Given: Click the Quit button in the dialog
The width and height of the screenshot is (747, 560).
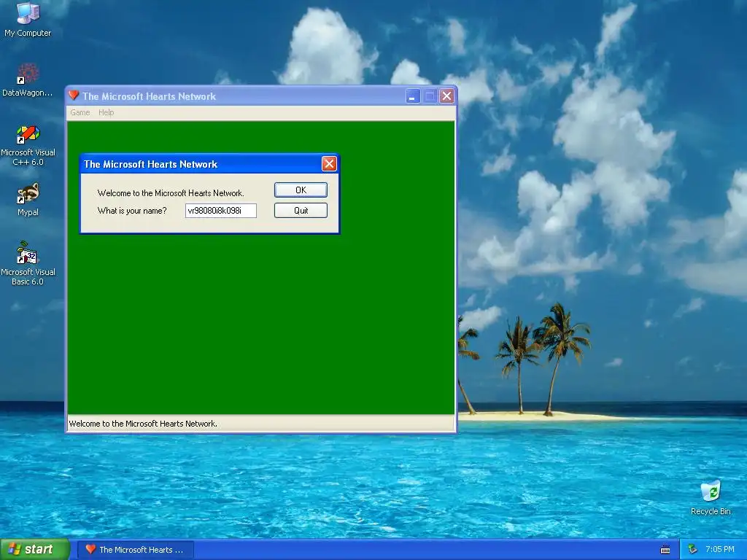Looking at the screenshot, I should tap(301, 211).
